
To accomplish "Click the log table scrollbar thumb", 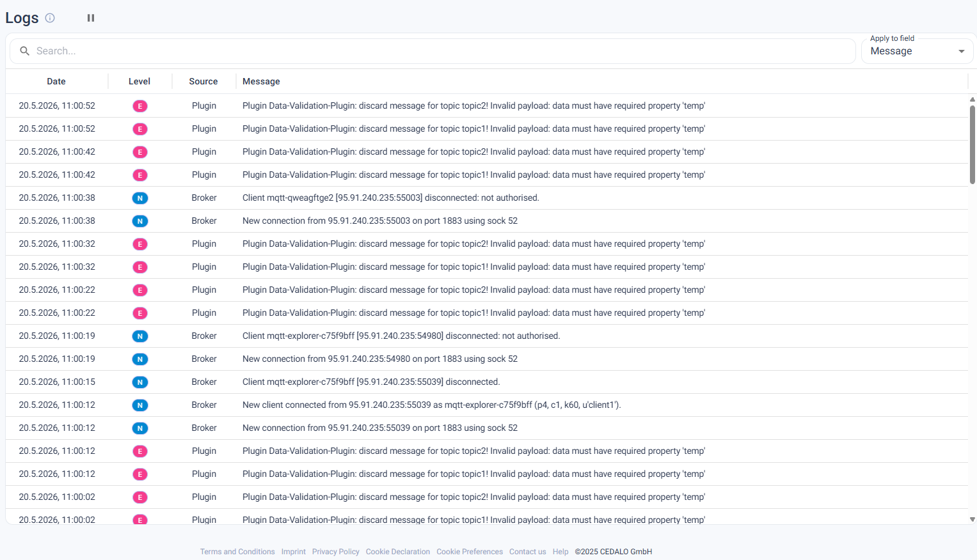I will click(973, 144).
